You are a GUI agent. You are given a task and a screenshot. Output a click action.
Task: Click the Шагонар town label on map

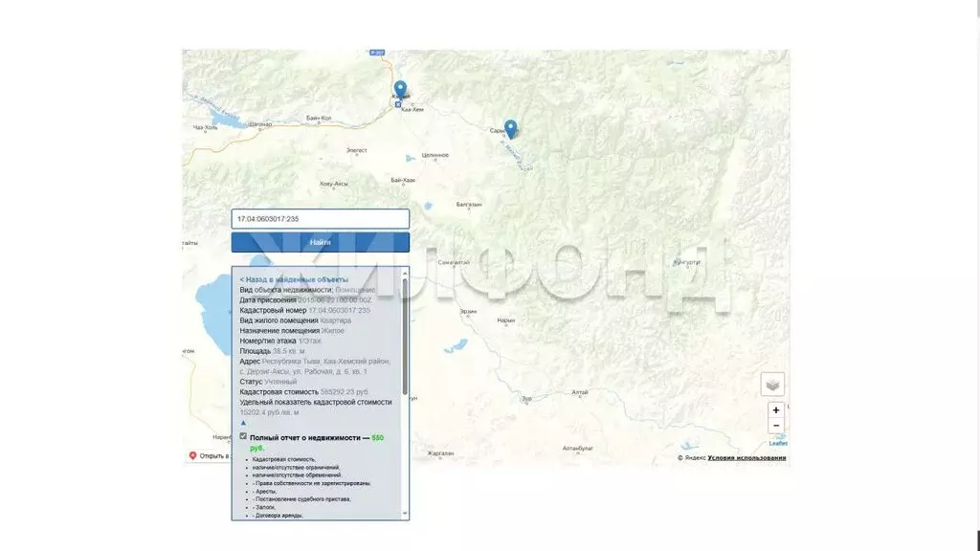[x=259, y=124]
